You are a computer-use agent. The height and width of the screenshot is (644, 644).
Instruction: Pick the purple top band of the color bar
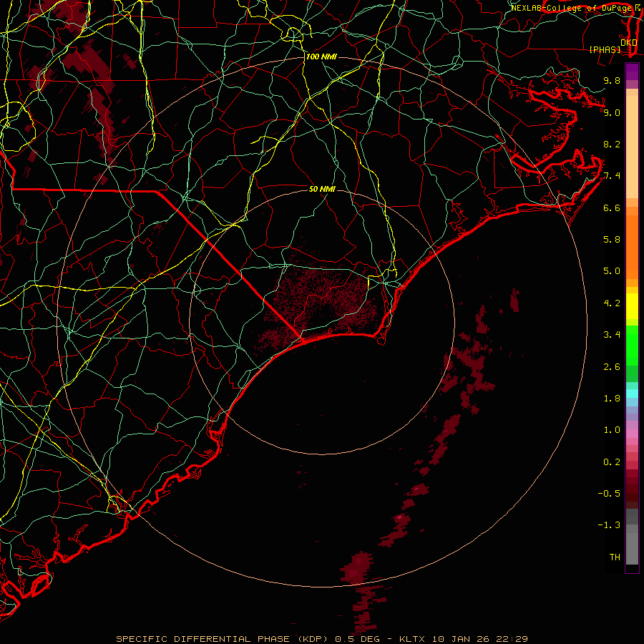tap(632, 72)
